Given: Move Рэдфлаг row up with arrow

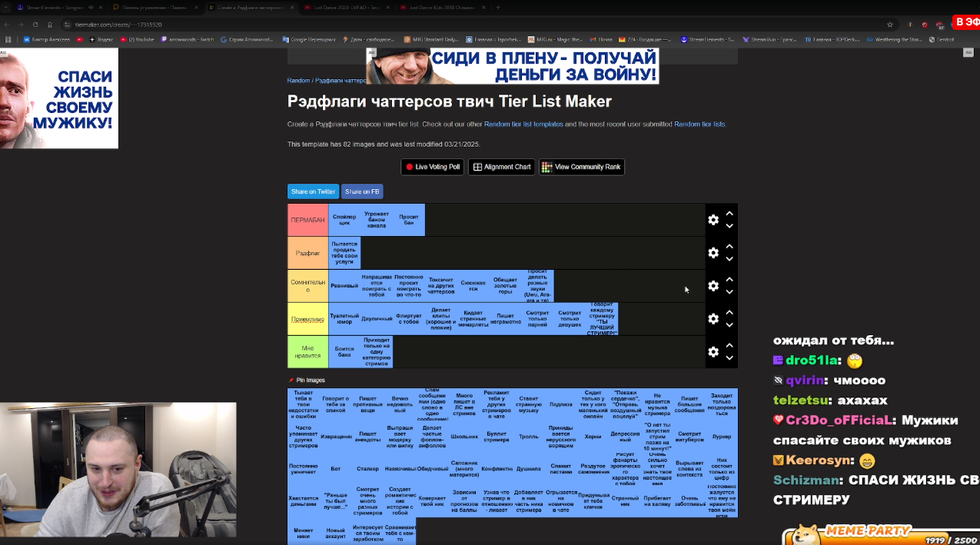Looking at the screenshot, I should (729, 247).
